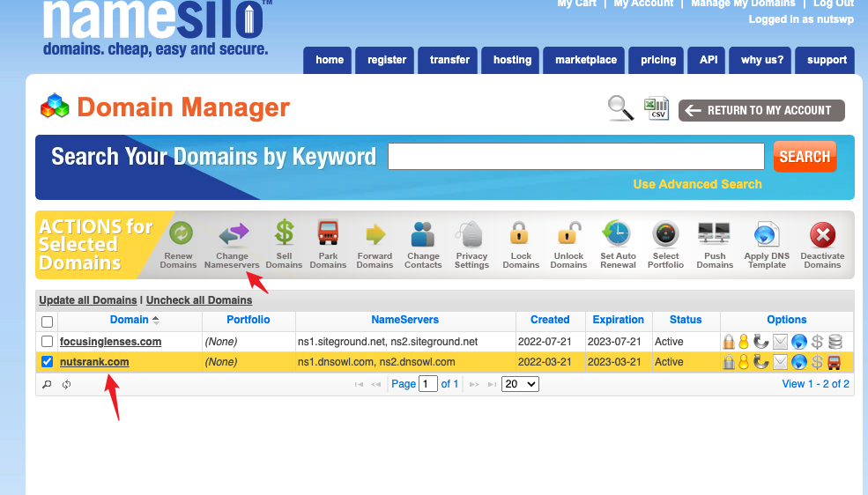Open Change Nameservers action

(233, 234)
